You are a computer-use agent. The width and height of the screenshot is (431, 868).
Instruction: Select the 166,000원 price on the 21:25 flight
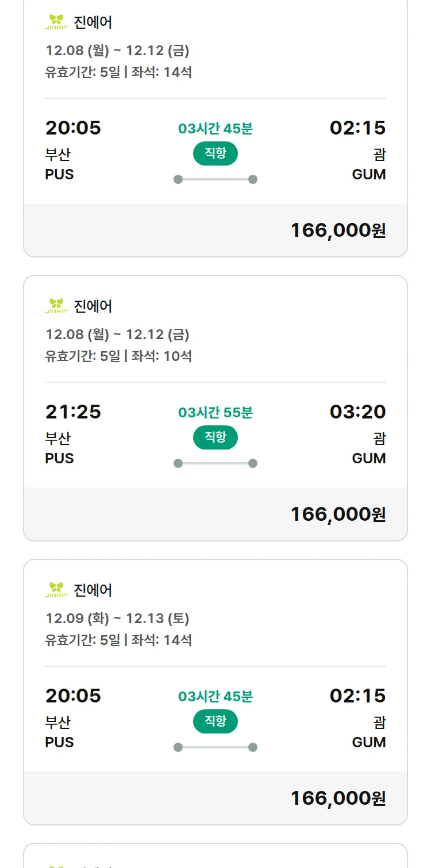(x=338, y=514)
